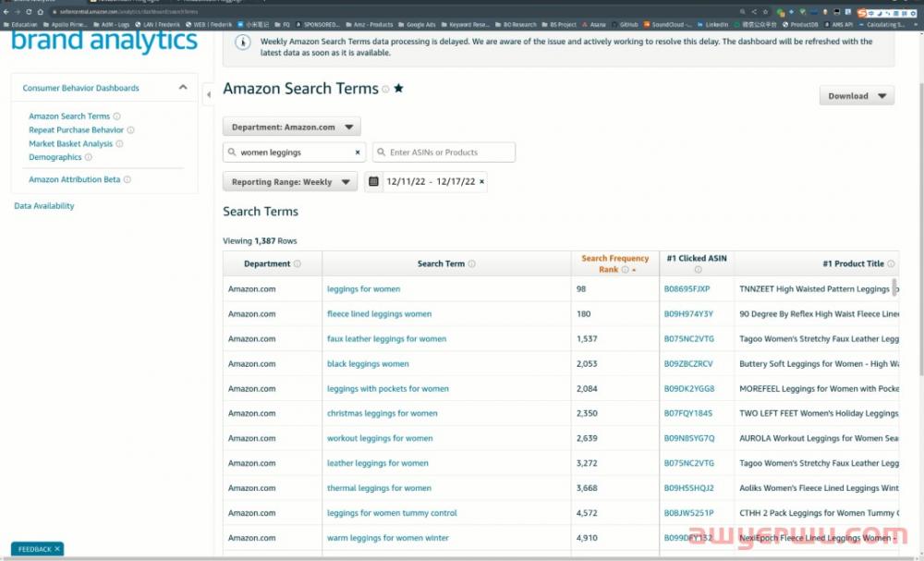This screenshot has width=924, height=561.
Task: Clear the selected date range
Action: (x=482, y=181)
